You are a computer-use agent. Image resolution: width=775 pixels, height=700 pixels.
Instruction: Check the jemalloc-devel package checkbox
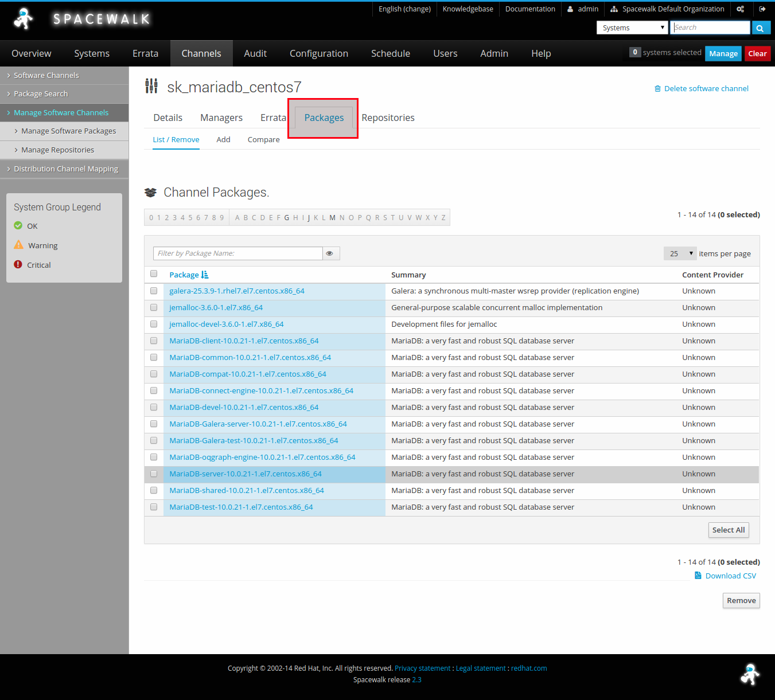tap(154, 324)
